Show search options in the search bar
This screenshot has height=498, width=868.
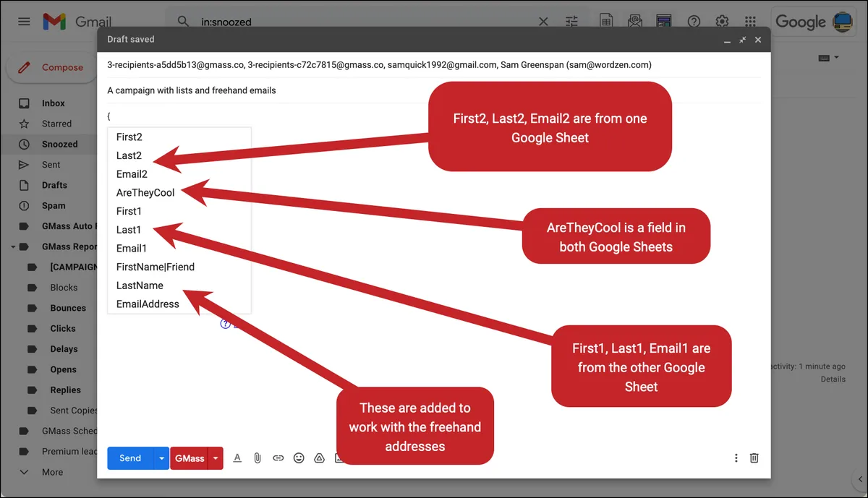pyautogui.click(x=572, y=22)
